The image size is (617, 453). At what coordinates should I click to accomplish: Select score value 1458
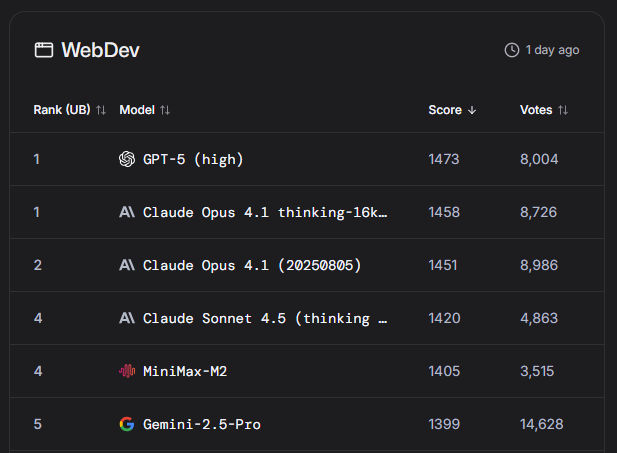pyautogui.click(x=444, y=212)
